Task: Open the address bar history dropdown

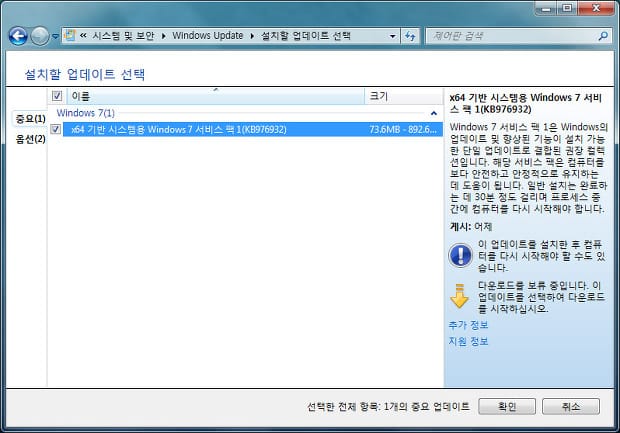Action: (392, 36)
